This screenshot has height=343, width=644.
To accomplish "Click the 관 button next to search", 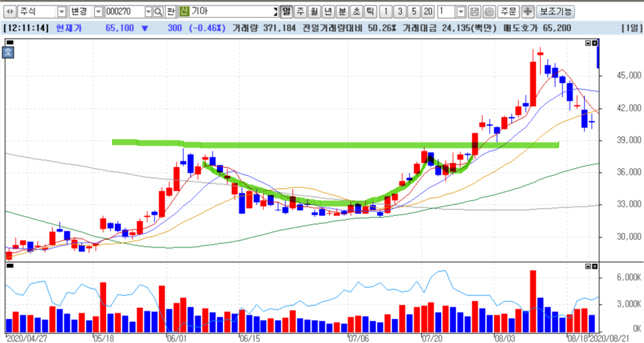I will click(x=171, y=12).
